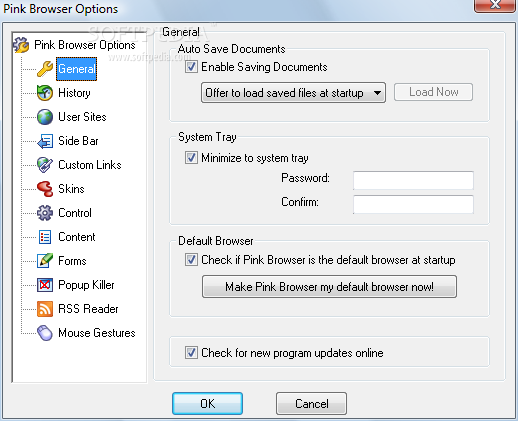The height and width of the screenshot is (421, 518).
Task: Open the Offer to load saved files dropdown
Action: point(293,93)
